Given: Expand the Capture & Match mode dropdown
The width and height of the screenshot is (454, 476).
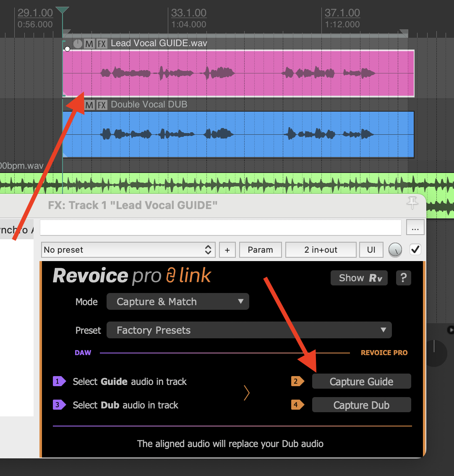Looking at the screenshot, I should [178, 302].
